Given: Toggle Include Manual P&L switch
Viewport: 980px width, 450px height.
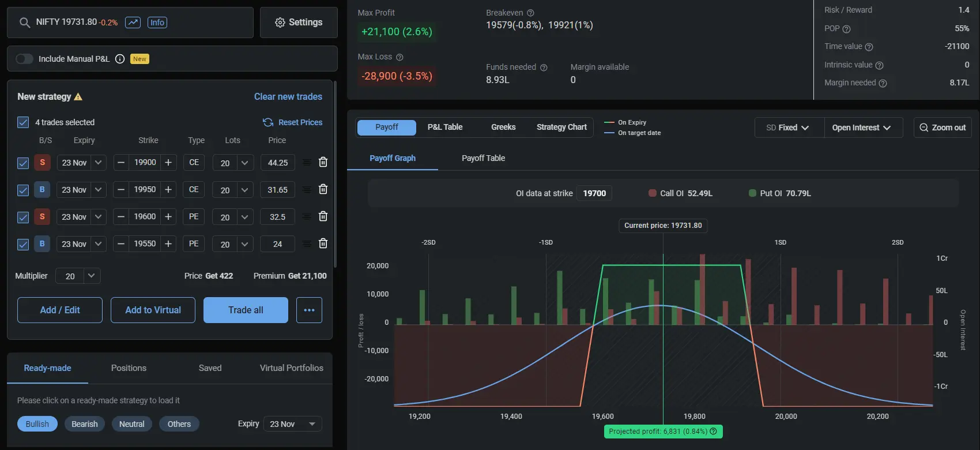Looking at the screenshot, I should [24, 59].
